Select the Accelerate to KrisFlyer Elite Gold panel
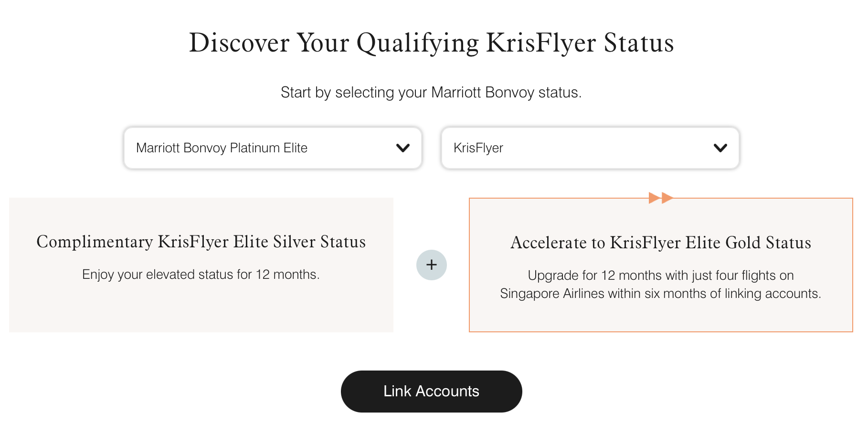 [661, 264]
